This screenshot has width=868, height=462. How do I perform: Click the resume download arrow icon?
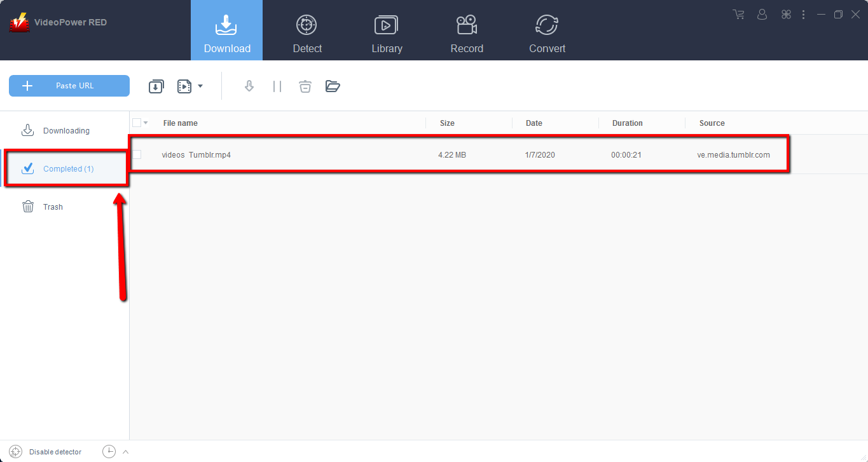[249, 86]
